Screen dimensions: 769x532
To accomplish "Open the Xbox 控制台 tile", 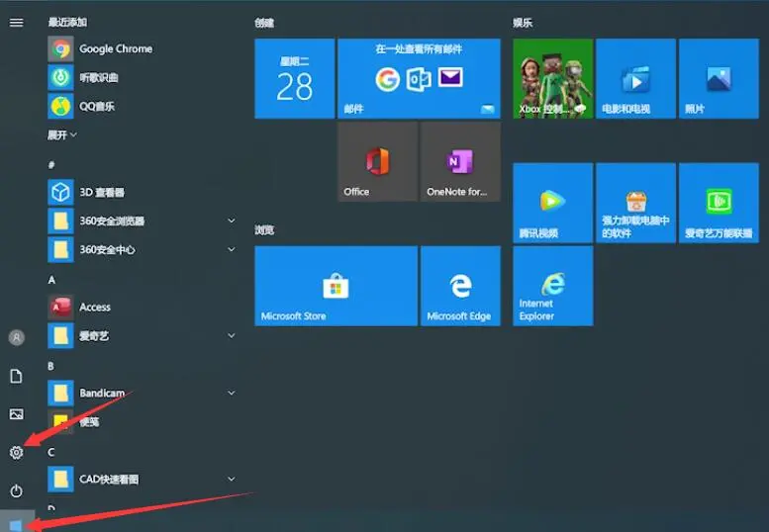I will click(552, 78).
